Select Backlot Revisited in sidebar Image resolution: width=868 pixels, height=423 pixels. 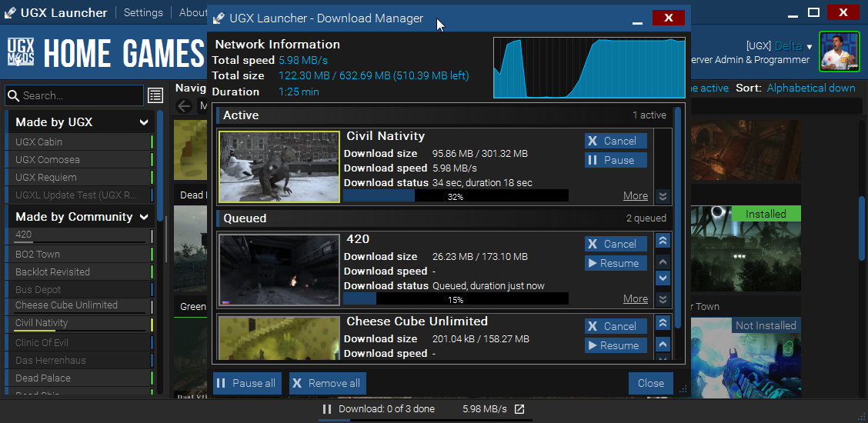click(80, 272)
